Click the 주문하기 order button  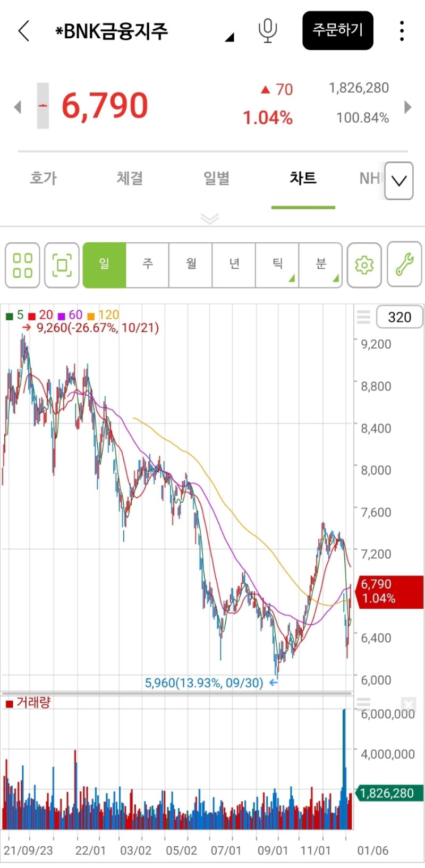coord(338,30)
